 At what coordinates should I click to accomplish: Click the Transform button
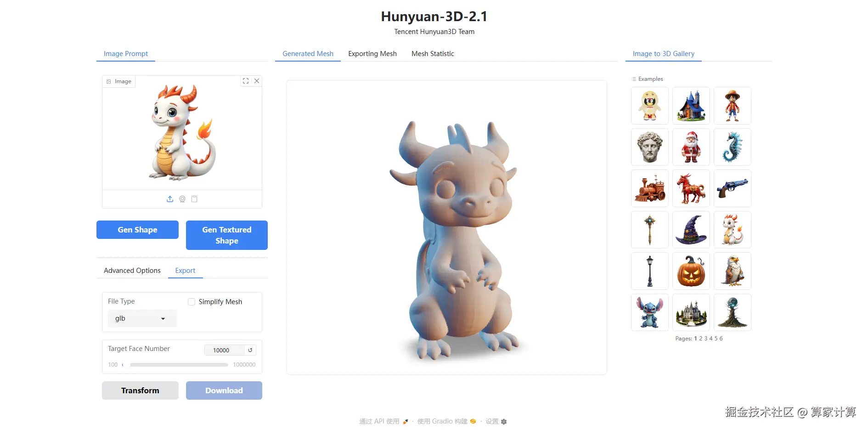pyautogui.click(x=140, y=390)
